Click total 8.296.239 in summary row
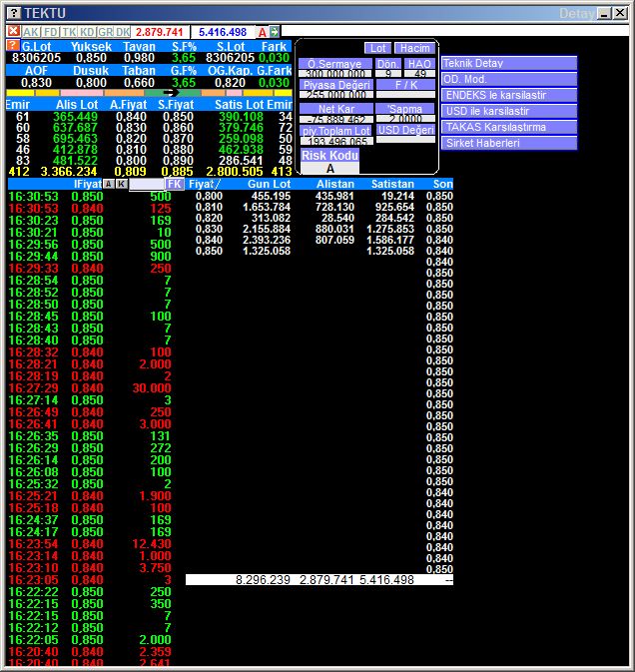 (263, 580)
